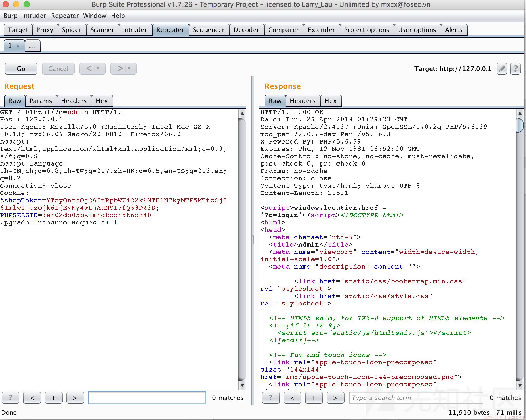This screenshot has height=420, width=526.
Task: Open the Decoder tab
Action: point(246,30)
